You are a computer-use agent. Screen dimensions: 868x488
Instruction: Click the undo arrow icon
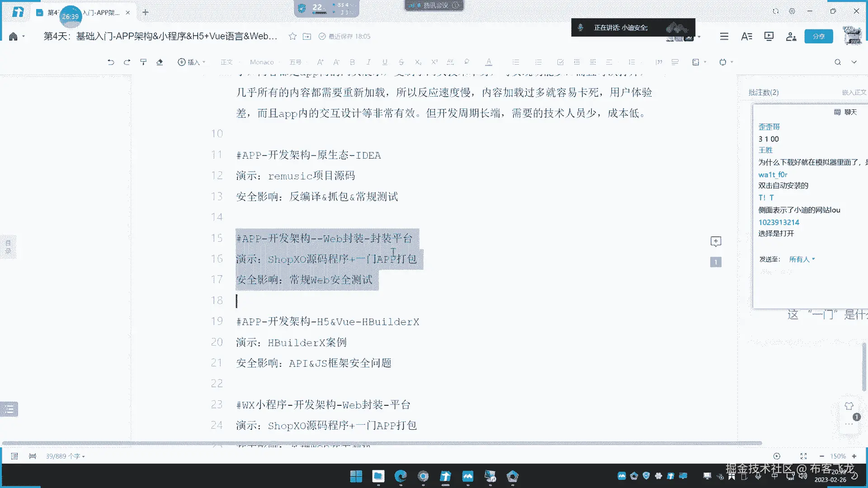point(111,62)
